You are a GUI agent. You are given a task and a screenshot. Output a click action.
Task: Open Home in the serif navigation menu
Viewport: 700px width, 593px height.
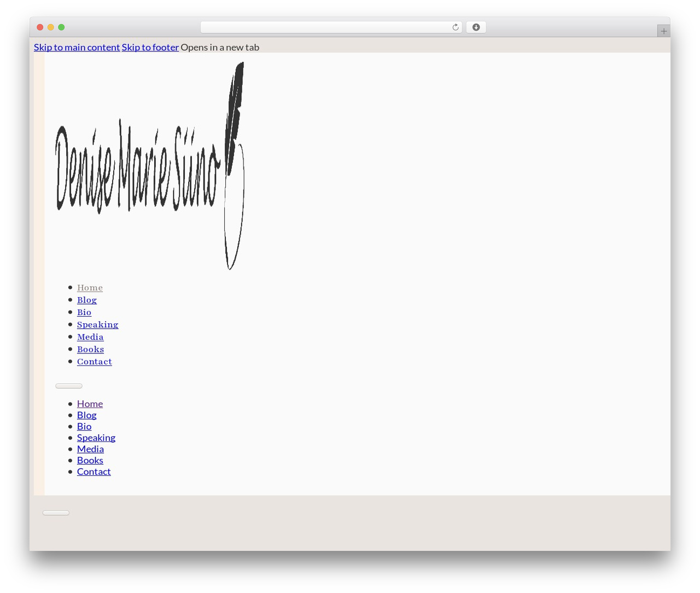point(90,288)
